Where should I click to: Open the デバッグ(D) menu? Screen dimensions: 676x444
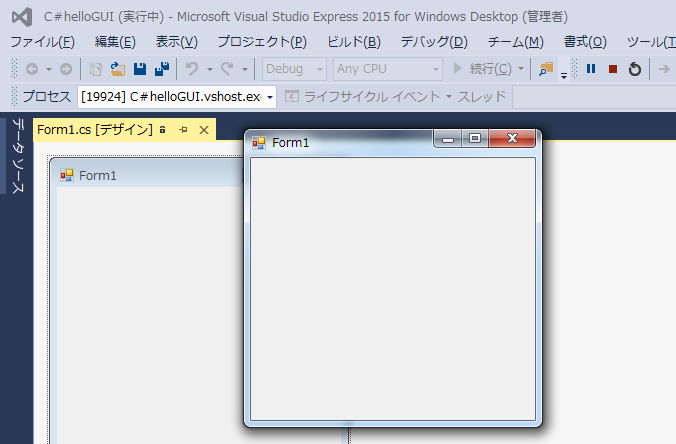tap(434, 42)
